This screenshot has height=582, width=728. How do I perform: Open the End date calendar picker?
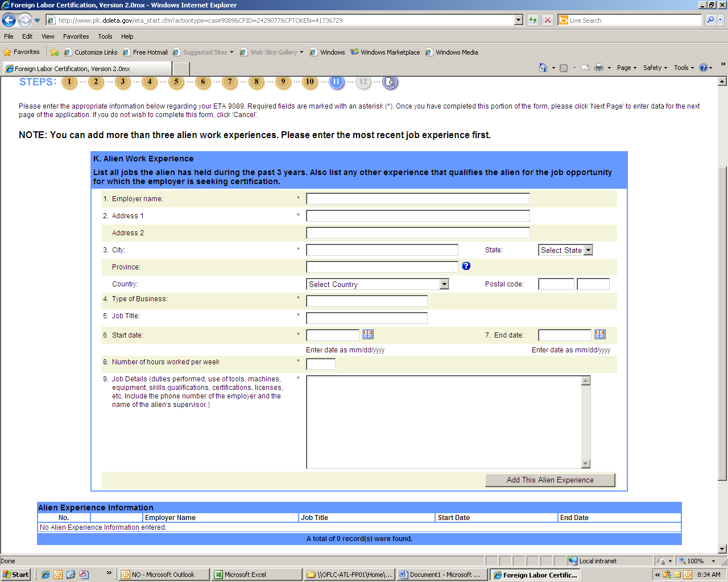(599, 334)
